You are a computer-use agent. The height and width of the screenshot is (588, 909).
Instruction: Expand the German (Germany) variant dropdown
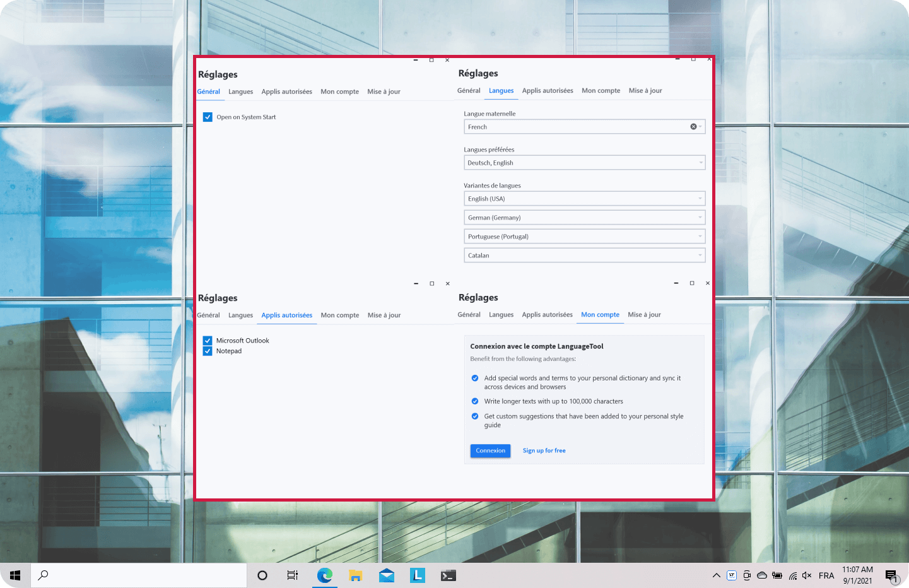pyautogui.click(x=584, y=218)
